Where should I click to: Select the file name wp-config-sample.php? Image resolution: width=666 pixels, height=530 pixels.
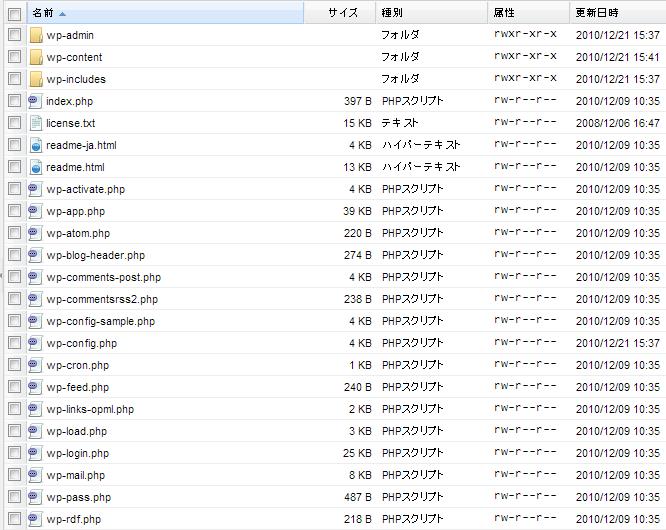(101, 321)
